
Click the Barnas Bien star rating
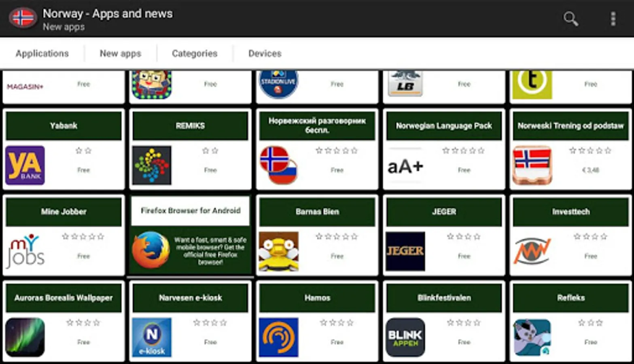(x=337, y=237)
